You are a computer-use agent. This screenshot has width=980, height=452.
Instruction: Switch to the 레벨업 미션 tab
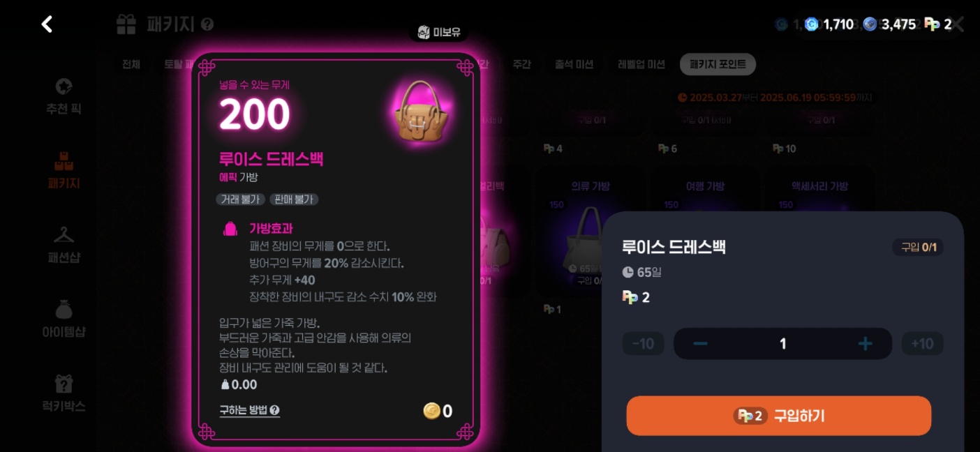pos(641,64)
